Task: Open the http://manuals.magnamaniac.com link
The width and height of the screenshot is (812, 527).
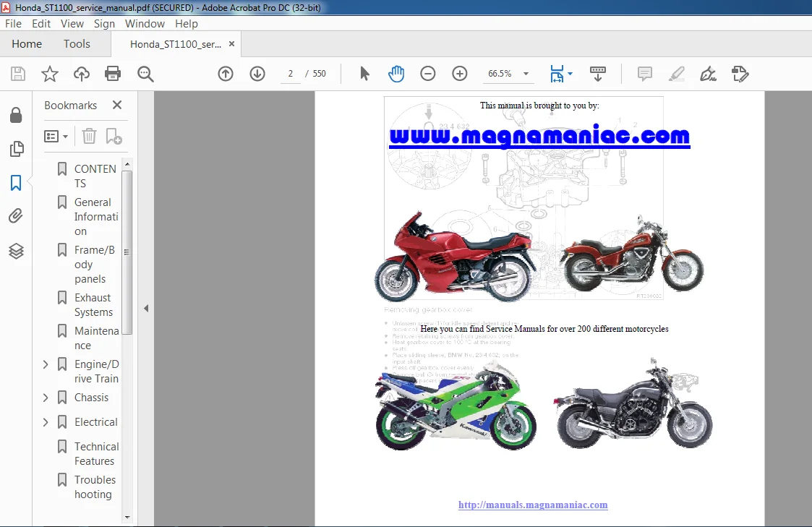Action: pyautogui.click(x=533, y=505)
